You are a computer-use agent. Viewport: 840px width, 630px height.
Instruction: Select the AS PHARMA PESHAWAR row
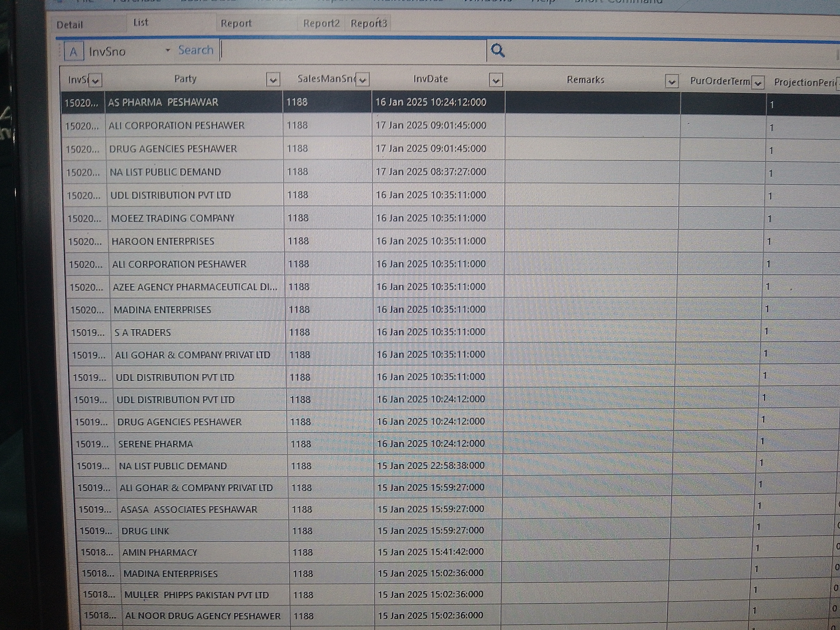pos(163,102)
